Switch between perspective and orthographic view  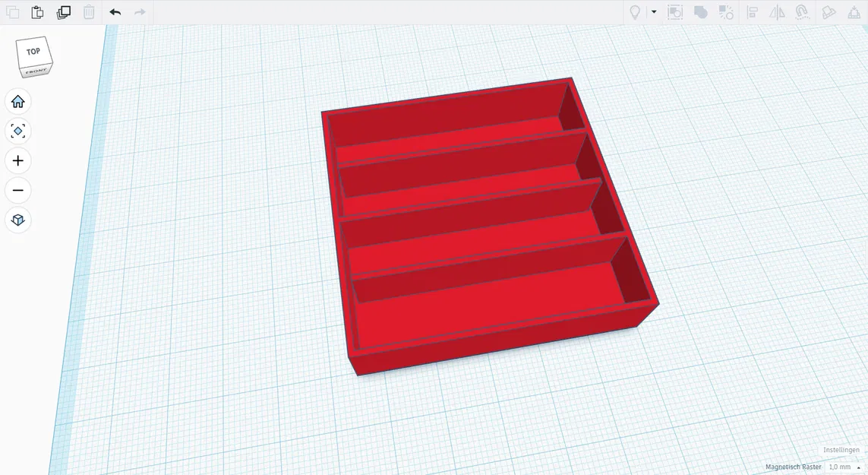point(17,220)
